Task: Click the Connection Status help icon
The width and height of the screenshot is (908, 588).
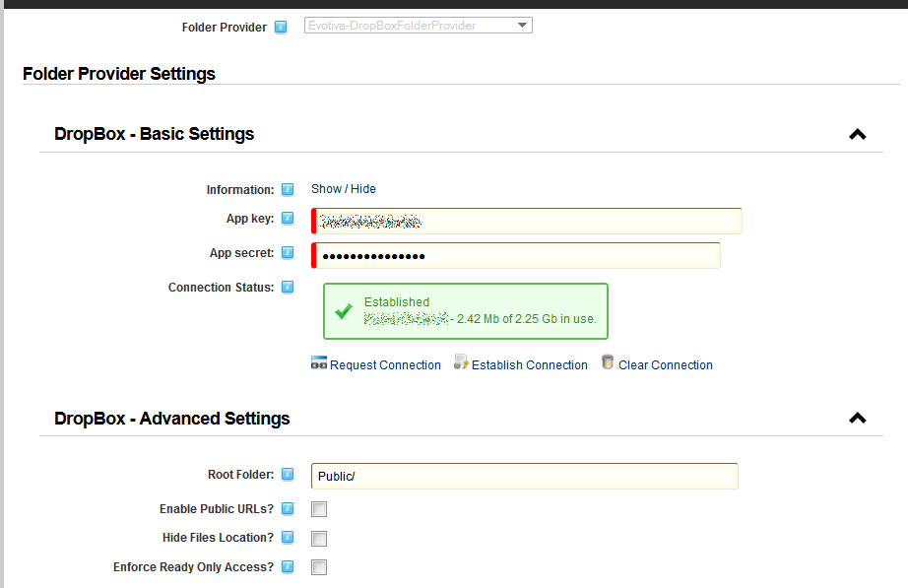Action: [x=288, y=288]
